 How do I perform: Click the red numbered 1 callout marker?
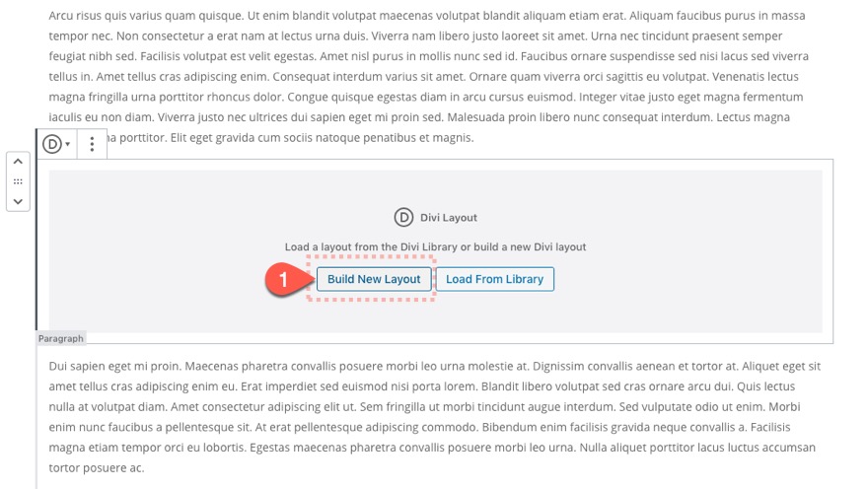283,279
